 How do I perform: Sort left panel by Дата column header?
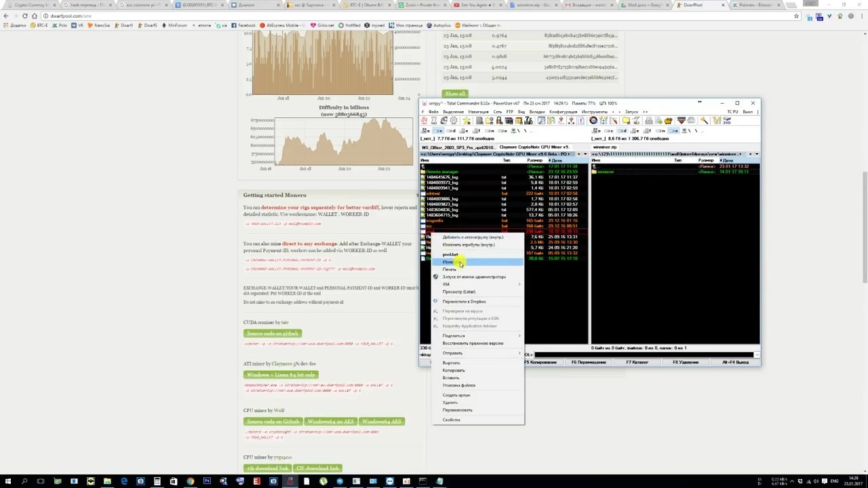point(557,161)
